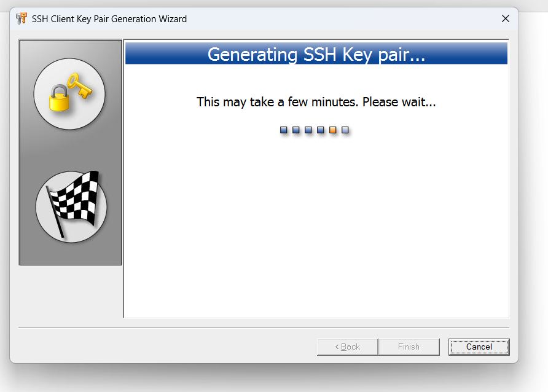Image resolution: width=548 pixels, height=392 pixels.
Task: Select the circular lock emblem in sidebar
Action: tap(70, 93)
